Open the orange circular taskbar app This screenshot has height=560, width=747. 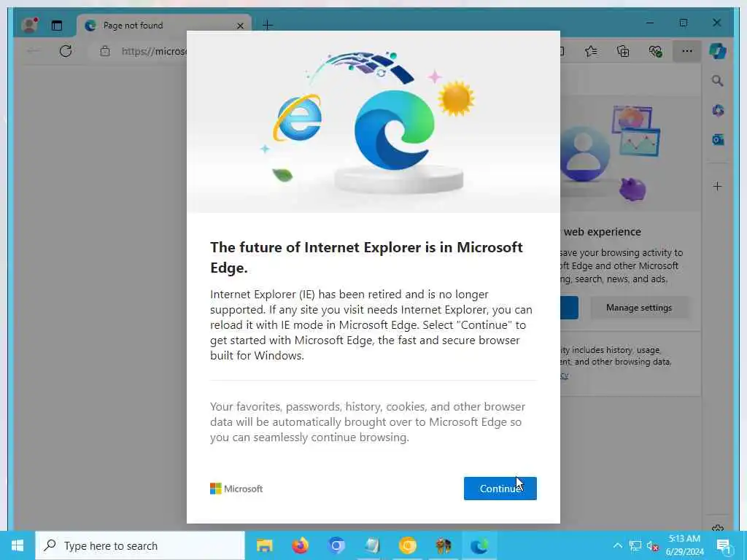tap(407, 545)
